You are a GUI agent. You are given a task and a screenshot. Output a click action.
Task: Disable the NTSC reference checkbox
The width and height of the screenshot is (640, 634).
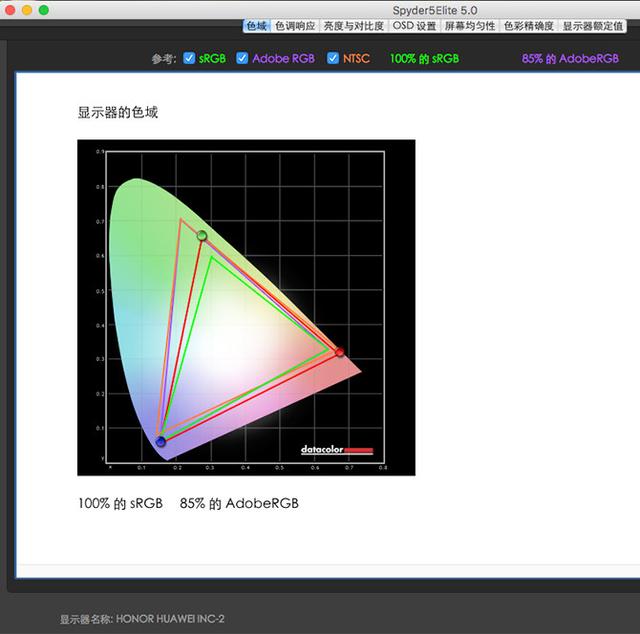click(x=333, y=58)
